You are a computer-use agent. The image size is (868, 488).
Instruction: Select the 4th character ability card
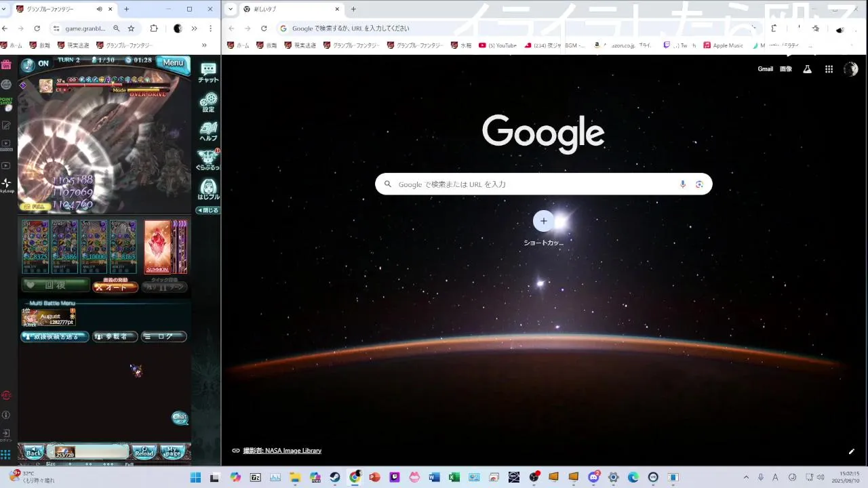[123, 247]
